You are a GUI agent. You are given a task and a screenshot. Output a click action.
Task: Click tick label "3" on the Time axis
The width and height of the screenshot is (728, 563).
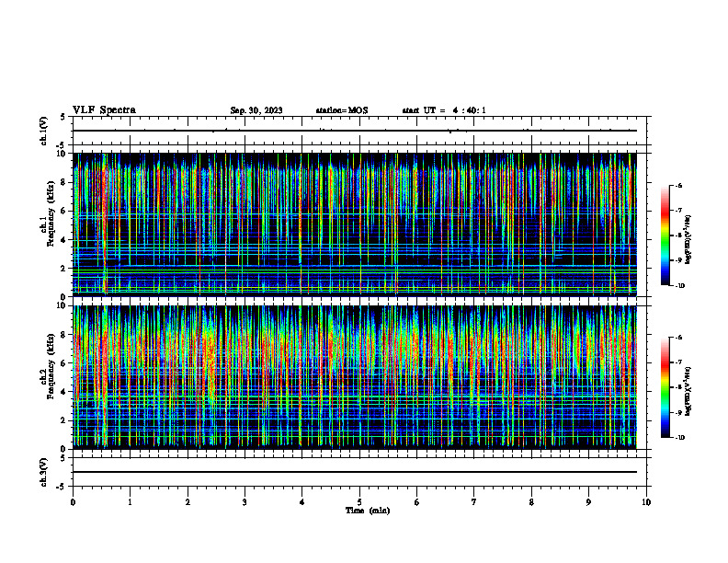(x=245, y=502)
